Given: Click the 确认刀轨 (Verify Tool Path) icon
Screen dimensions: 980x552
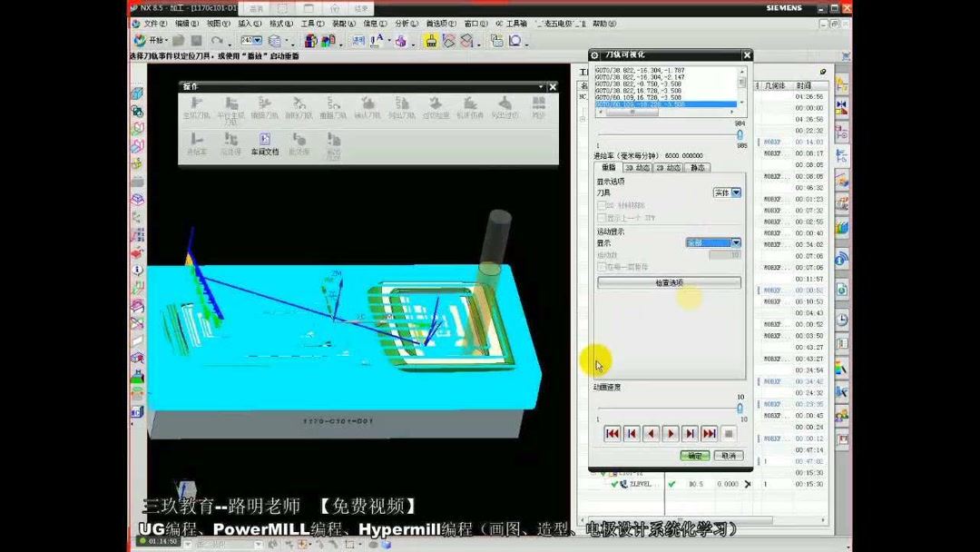Looking at the screenshot, I should 367,104.
